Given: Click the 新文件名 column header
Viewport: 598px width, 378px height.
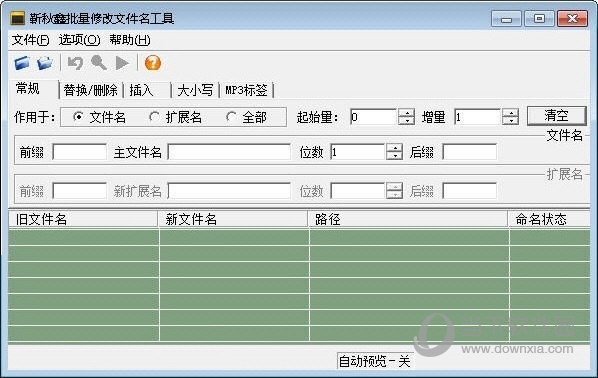Looking at the screenshot, I should pyautogui.click(x=233, y=219).
